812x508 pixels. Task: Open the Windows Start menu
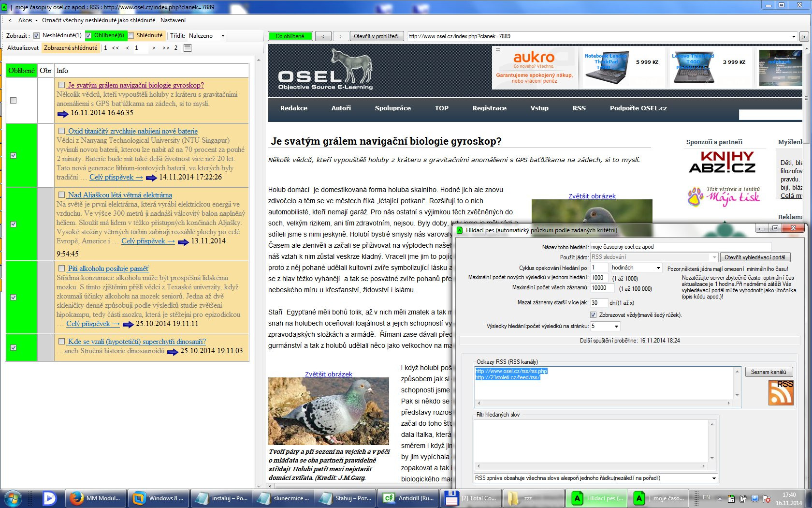[x=13, y=498]
